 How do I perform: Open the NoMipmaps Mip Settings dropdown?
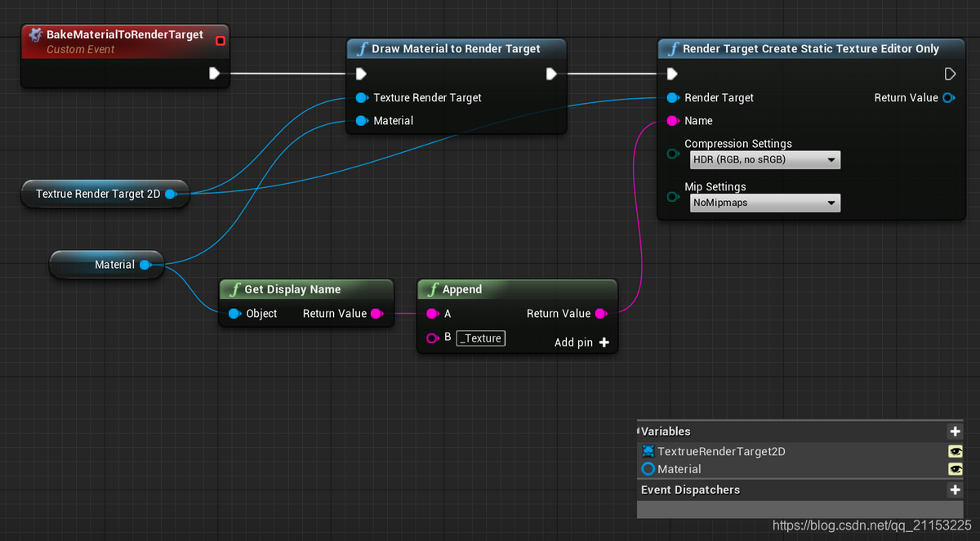point(764,203)
